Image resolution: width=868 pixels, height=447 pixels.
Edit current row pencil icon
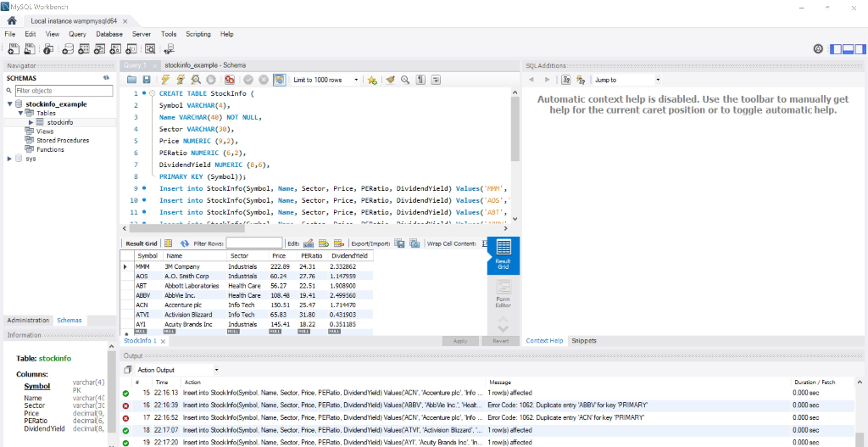pos(309,243)
